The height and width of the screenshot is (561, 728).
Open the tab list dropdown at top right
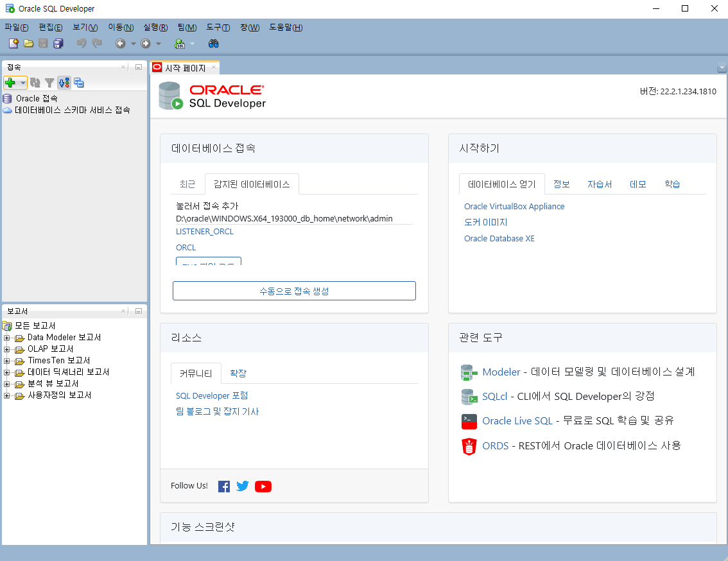click(722, 68)
